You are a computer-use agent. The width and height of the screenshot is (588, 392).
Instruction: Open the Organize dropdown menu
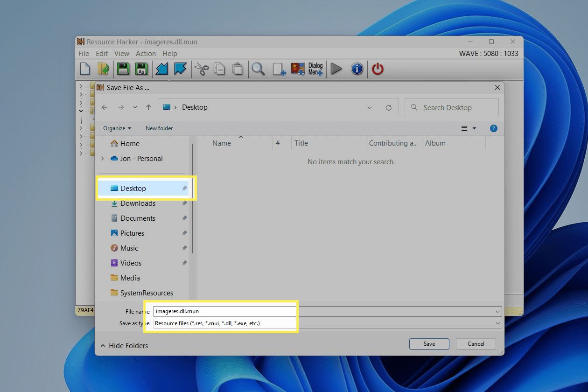coord(117,128)
